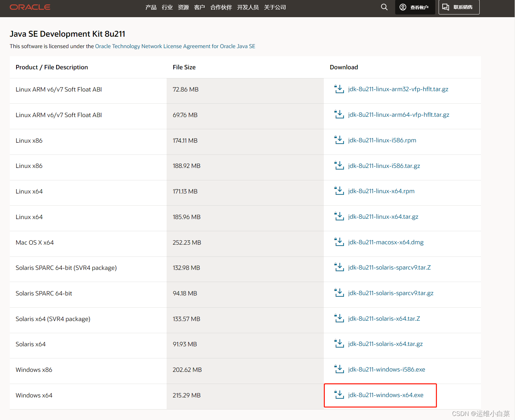Download jdk-8u211-windows-i586.exe

(387, 370)
